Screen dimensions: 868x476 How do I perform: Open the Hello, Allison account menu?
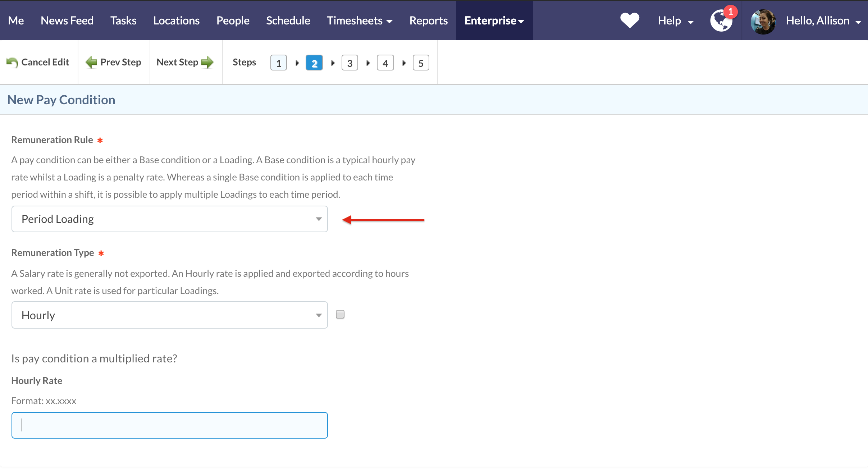[823, 21]
